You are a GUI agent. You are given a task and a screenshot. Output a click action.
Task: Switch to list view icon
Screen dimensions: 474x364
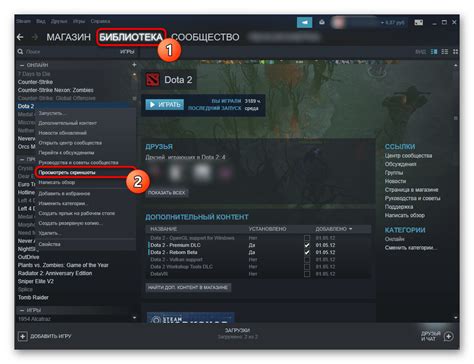point(445,52)
